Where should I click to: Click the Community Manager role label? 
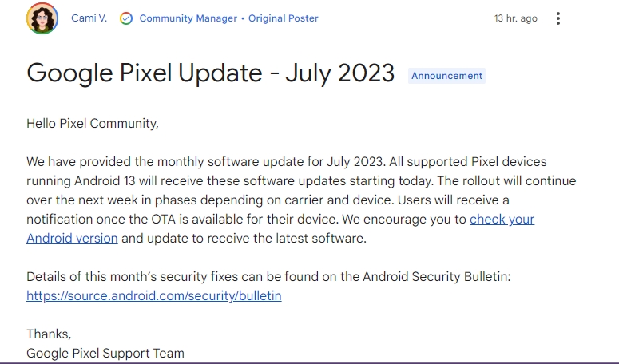[188, 18]
